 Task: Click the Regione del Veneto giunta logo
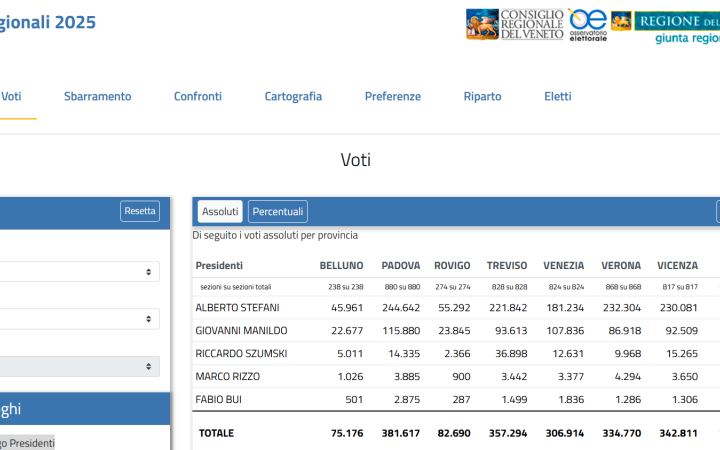pos(666,26)
